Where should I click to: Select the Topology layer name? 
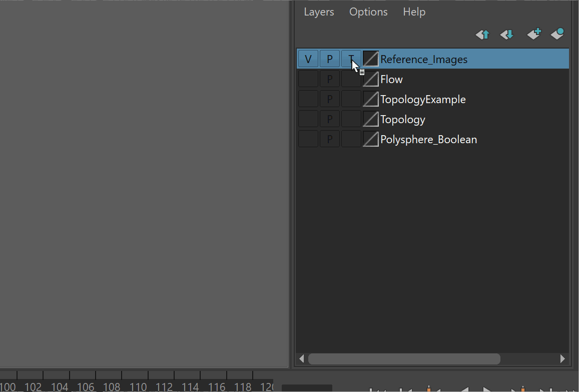[x=402, y=119]
